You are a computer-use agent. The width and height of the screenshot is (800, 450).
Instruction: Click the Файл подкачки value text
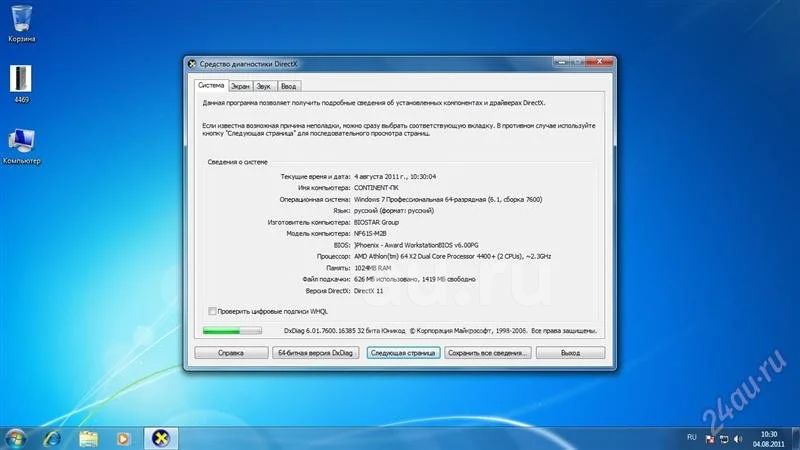[415, 280]
